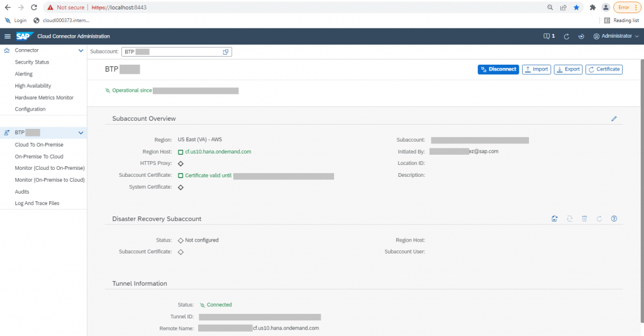Image resolution: width=644 pixels, height=336 pixels.
Task: Open On-Premise To Cloud
Action: pos(39,157)
